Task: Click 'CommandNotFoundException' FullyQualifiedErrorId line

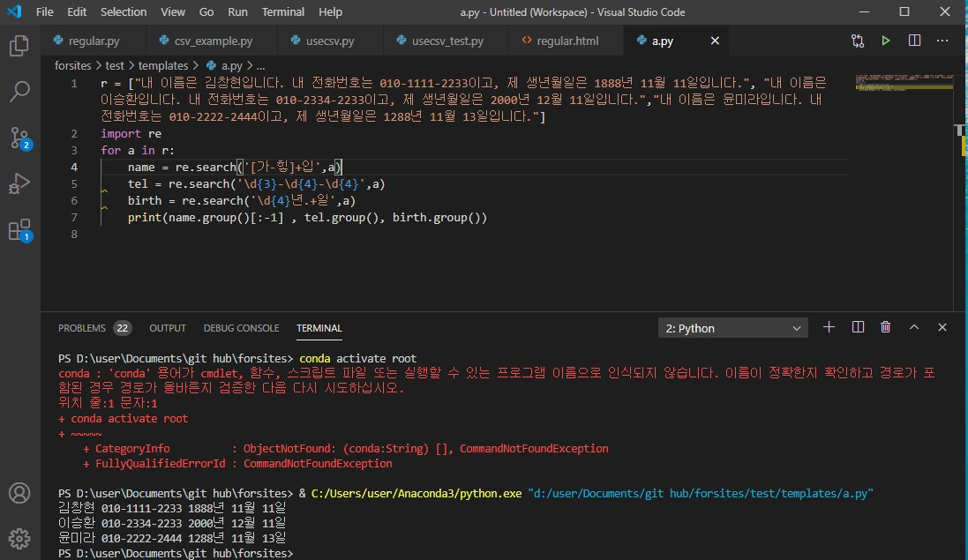Action: 237,464
